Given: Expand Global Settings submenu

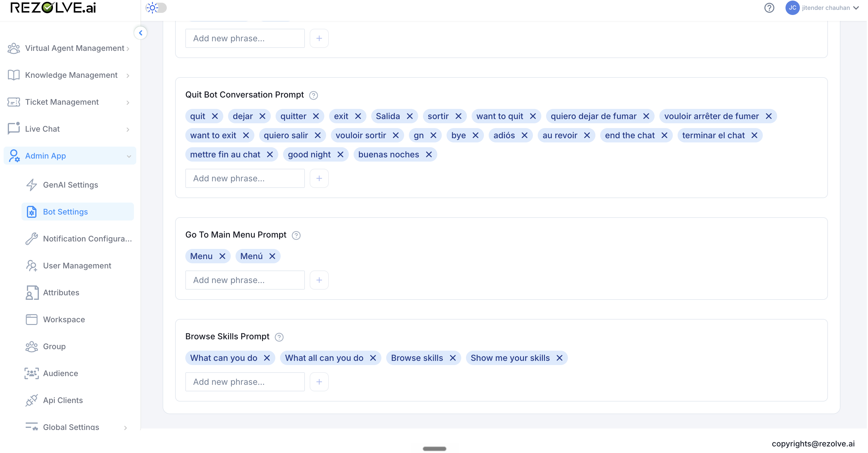Looking at the screenshot, I should (77, 427).
